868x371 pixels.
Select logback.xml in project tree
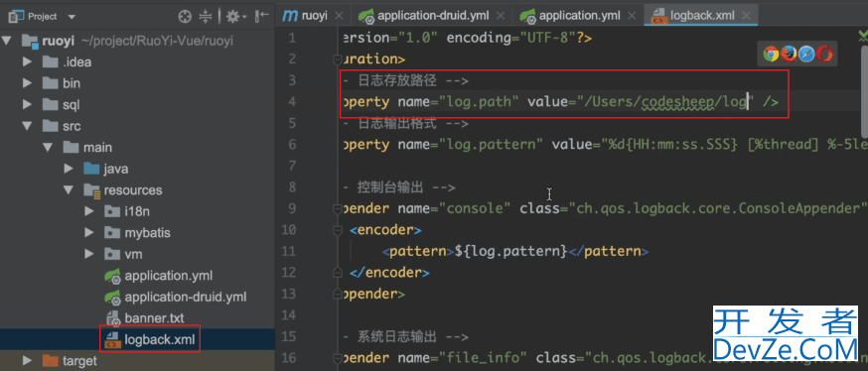pyautogui.click(x=160, y=339)
